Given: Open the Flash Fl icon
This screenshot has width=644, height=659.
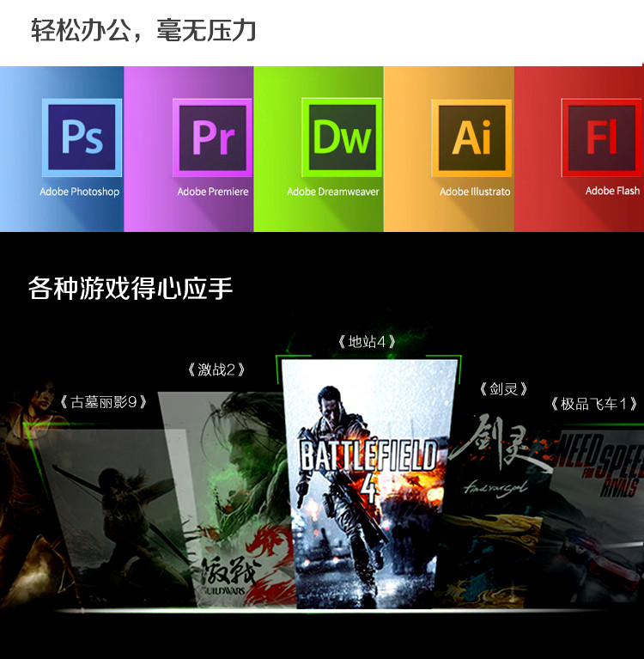Looking at the screenshot, I should click(x=601, y=138).
